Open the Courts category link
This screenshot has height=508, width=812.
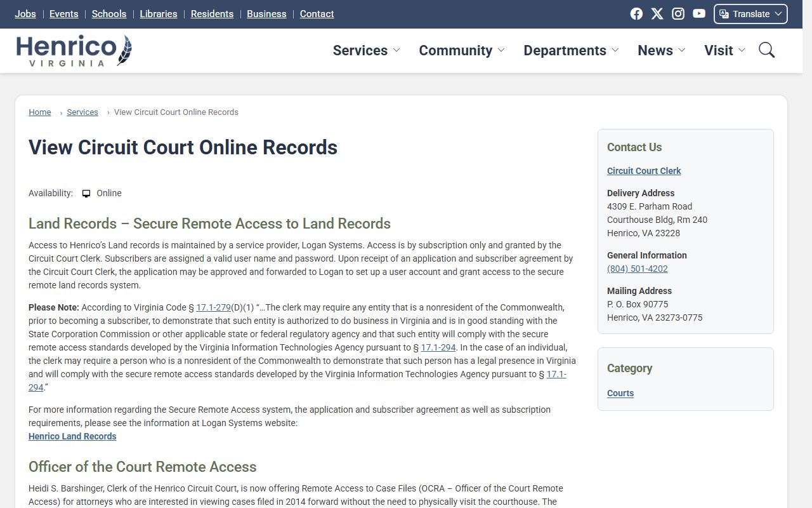[x=620, y=393]
